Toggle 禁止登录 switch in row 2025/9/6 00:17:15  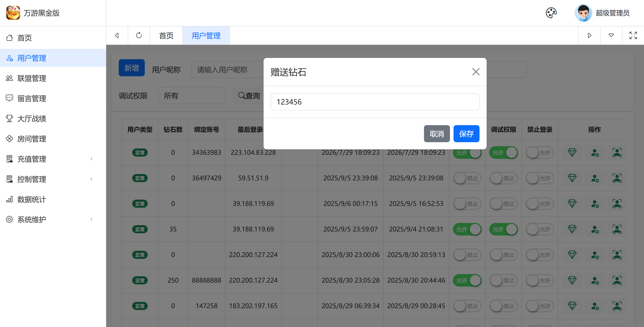tap(540, 204)
